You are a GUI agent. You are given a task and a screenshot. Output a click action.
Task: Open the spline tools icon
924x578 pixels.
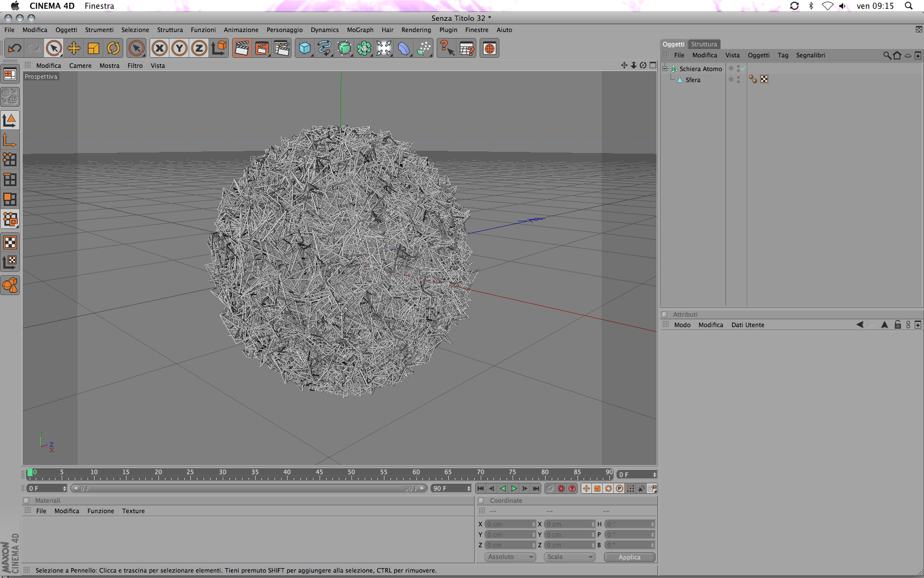click(324, 48)
